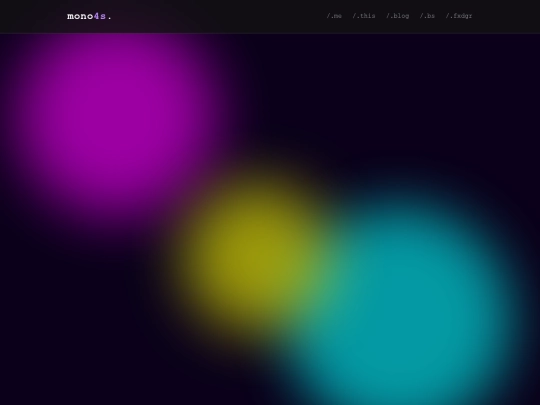Go to the /.this page
Image resolution: width=540 pixels, height=405 pixels.
[364, 16]
